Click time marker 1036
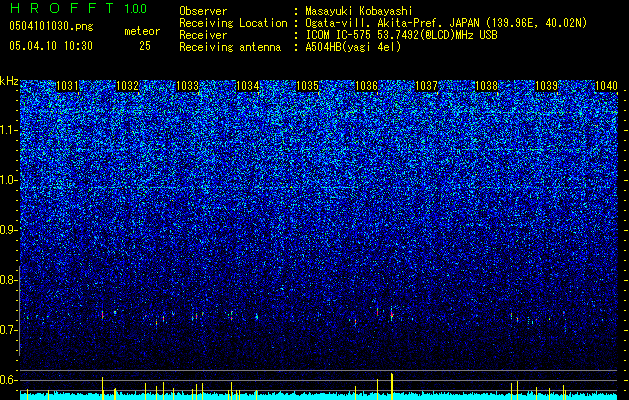The width and height of the screenshot is (629, 400). coord(367,86)
